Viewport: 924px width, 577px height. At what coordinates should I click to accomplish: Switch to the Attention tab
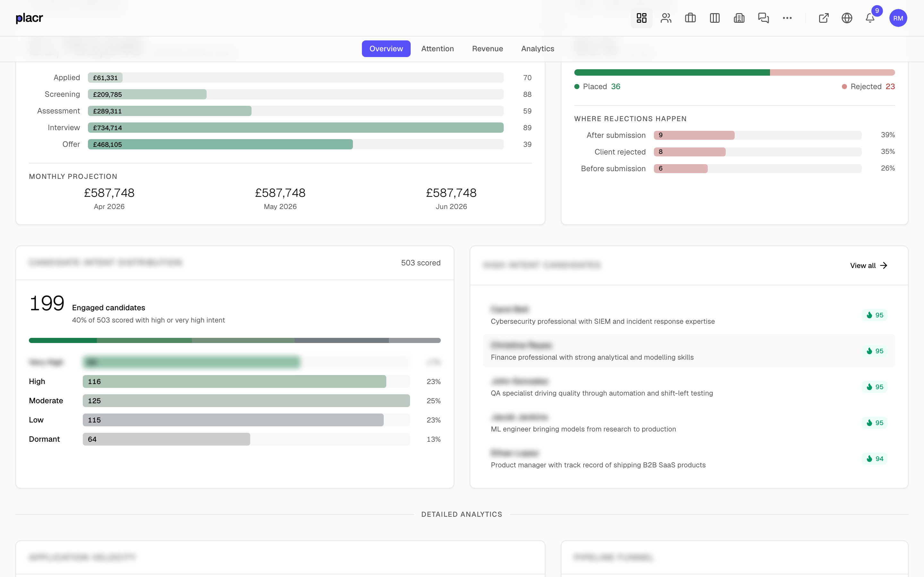point(438,48)
